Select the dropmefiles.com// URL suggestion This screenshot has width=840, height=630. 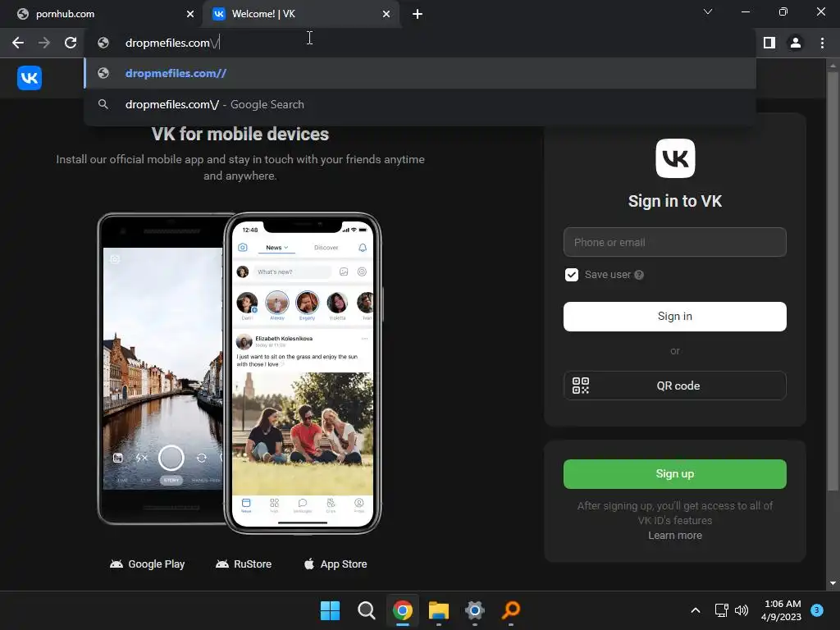420,73
